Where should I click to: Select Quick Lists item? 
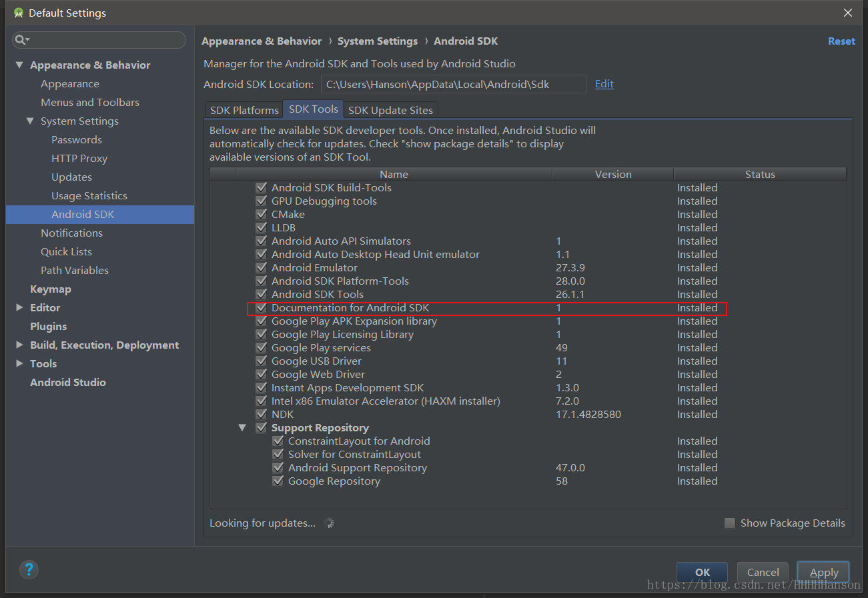(67, 251)
